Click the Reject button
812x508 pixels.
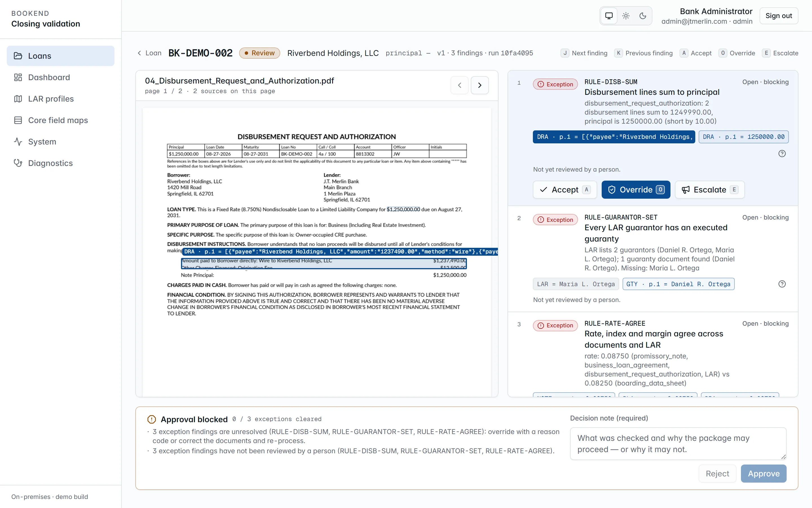pyautogui.click(x=717, y=473)
